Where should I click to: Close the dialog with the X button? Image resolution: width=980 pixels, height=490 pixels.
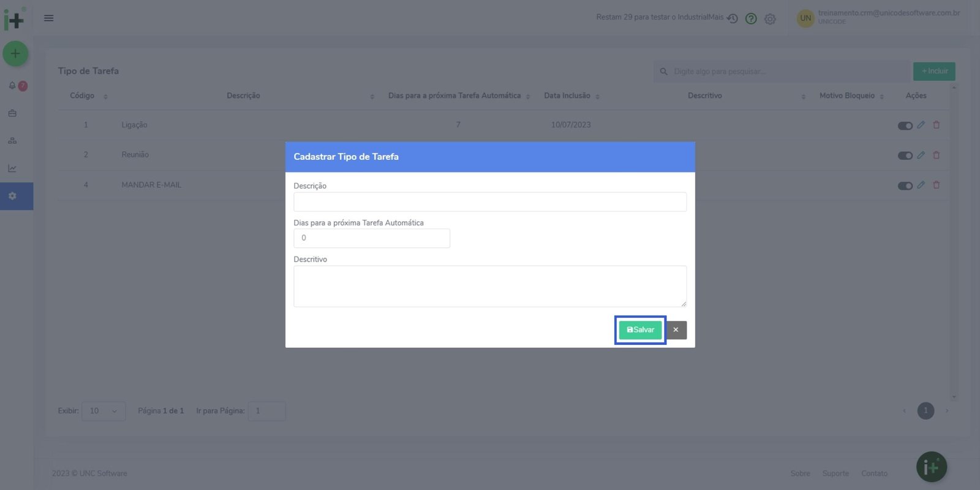pyautogui.click(x=676, y=330)
